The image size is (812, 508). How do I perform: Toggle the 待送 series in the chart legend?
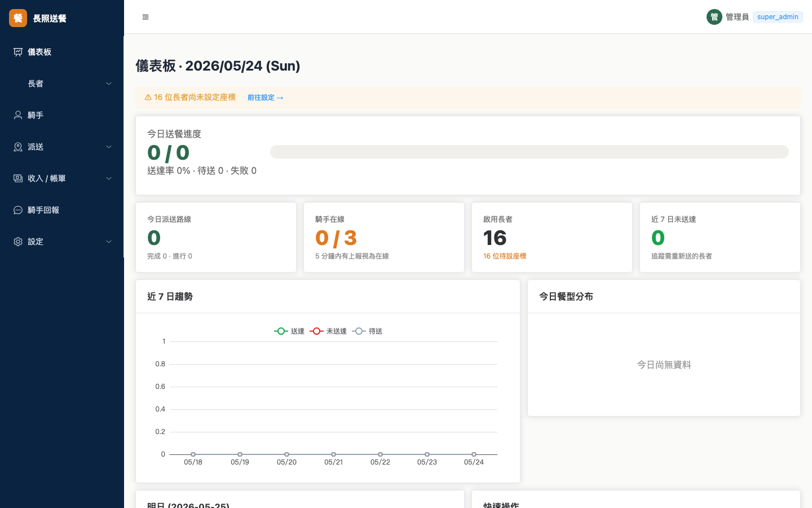coord(367,331)
